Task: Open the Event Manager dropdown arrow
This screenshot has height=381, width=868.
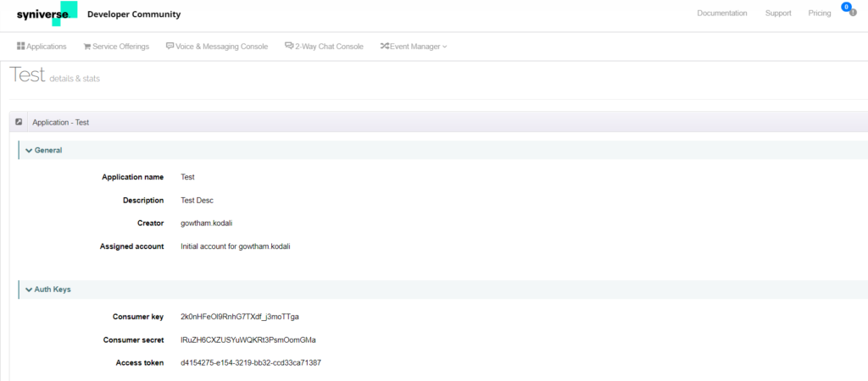Action: 445,47
